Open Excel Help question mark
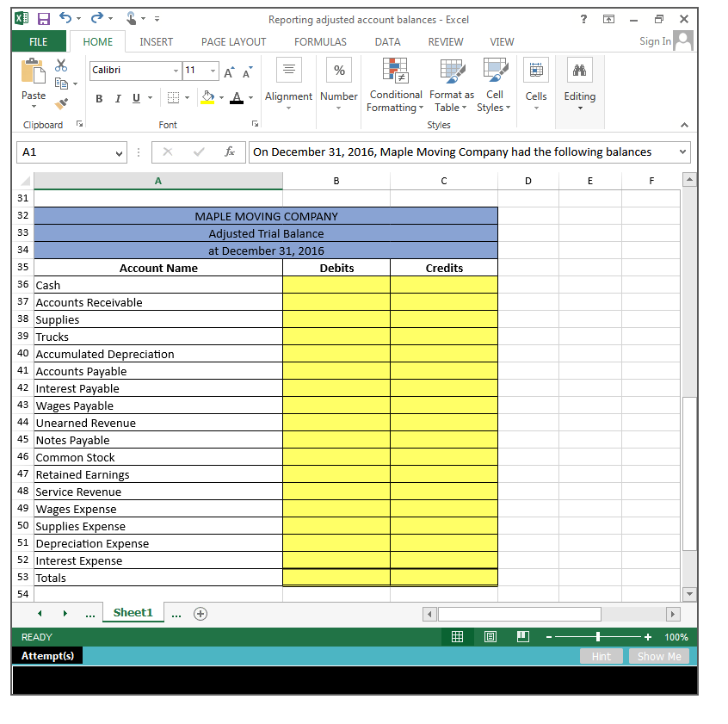The height and width of the screenshot is (724, 728). point(583,19)
